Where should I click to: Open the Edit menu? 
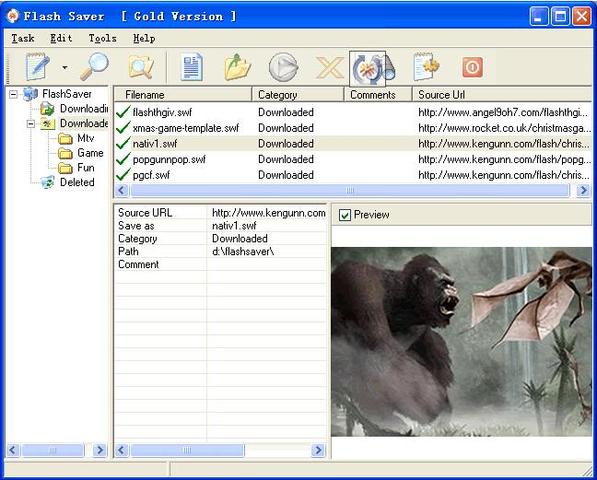click(61, 38)
